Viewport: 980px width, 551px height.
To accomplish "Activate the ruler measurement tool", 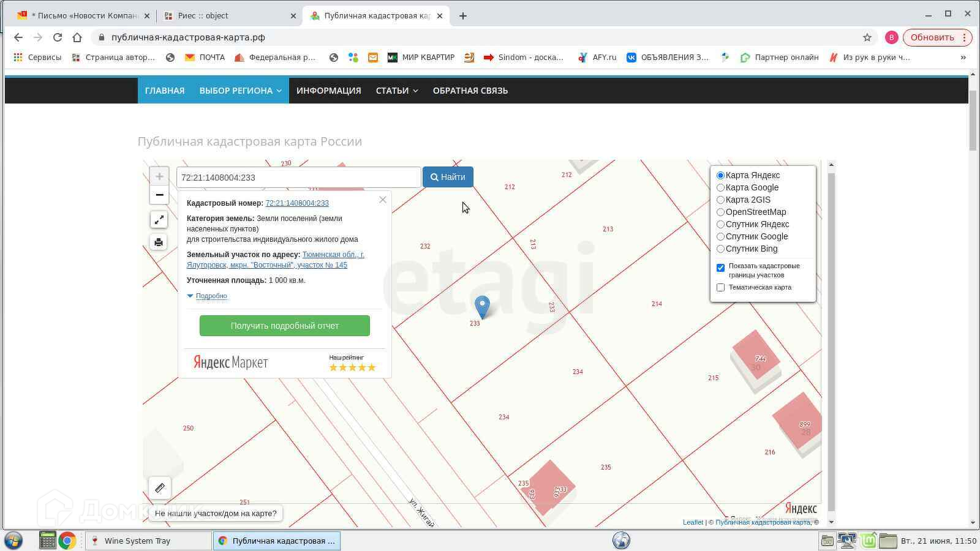I will point(160,488).
